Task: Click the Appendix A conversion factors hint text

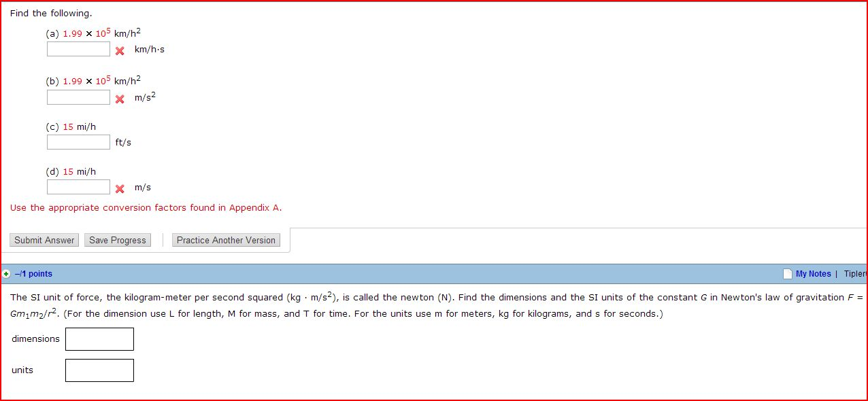Action: click(x=146, y=208)
